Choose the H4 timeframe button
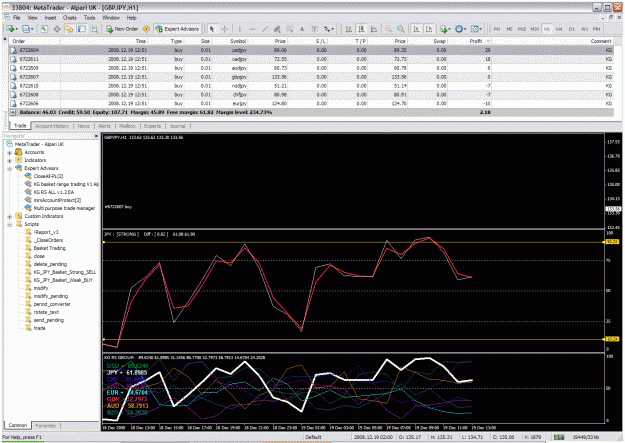This screenshot has height=443, width=625. (x=559, y=29)
